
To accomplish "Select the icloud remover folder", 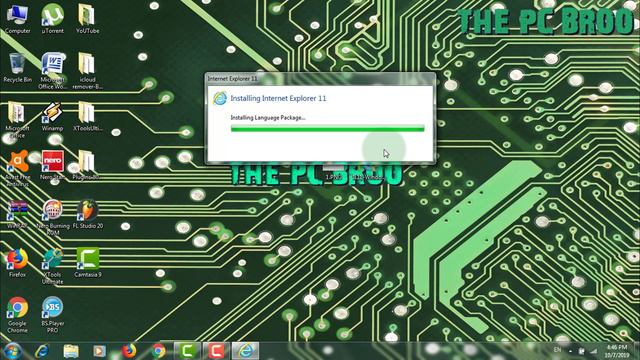I will pos(87,71).
